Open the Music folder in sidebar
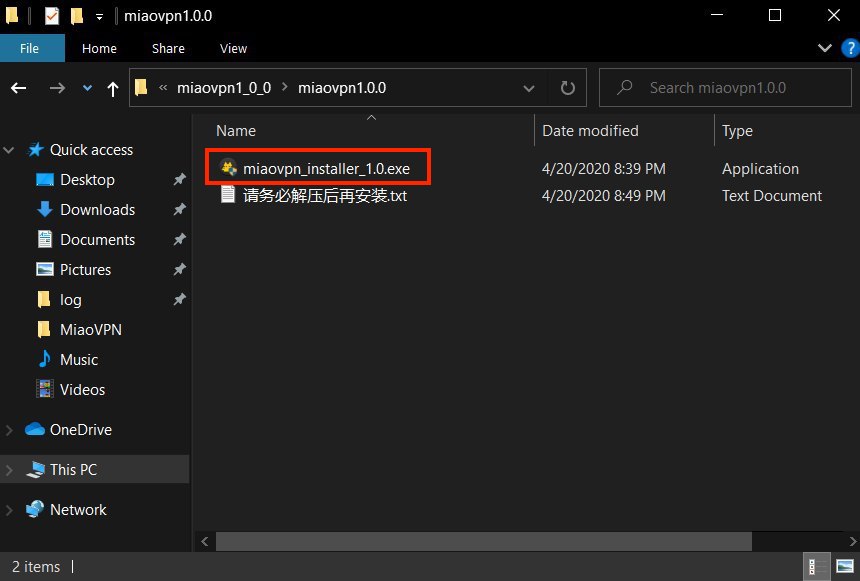 [79, 359]
